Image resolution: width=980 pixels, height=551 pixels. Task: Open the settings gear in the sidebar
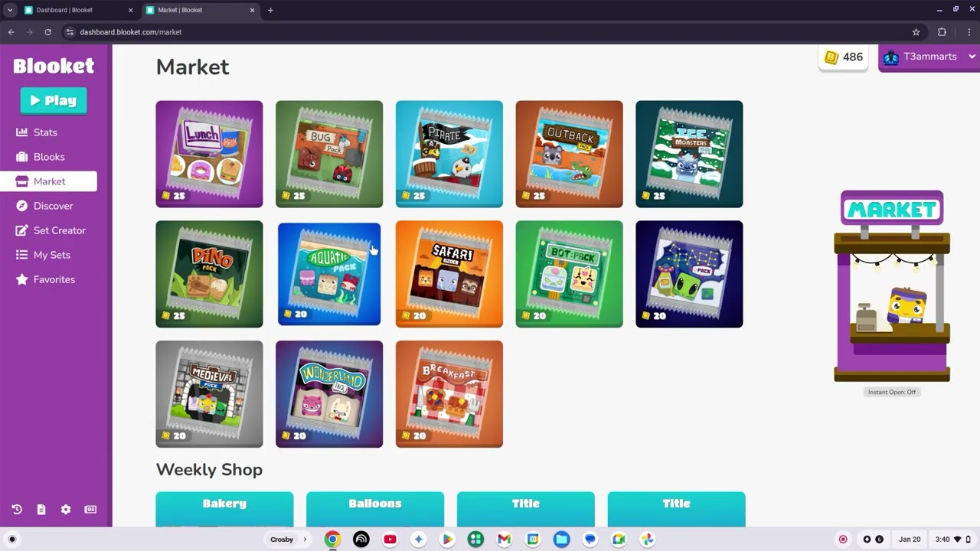click(x=66, y=510)
